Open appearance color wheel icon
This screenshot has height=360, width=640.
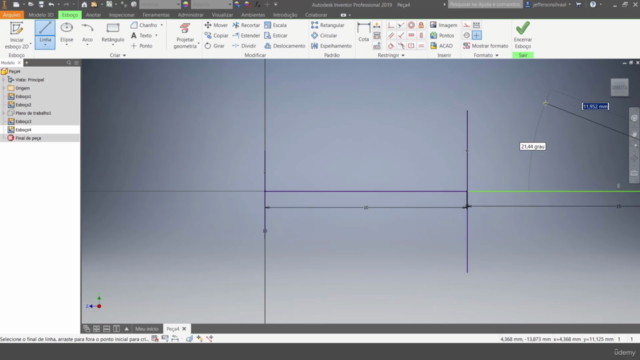[186, 4]
